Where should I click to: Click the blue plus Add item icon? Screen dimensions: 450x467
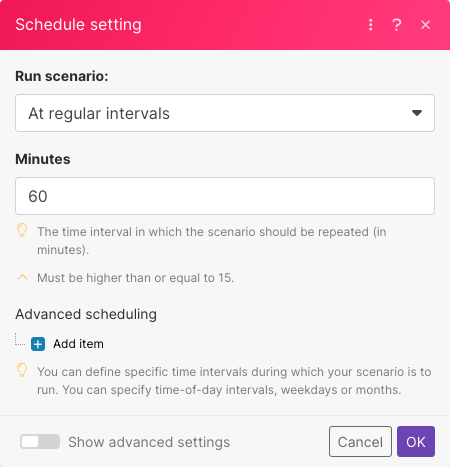(x=38, y=344)
